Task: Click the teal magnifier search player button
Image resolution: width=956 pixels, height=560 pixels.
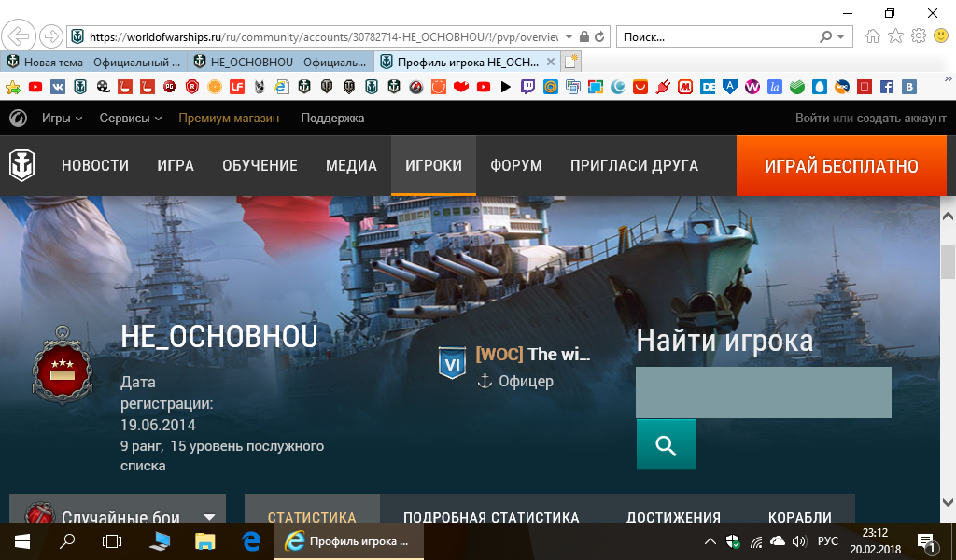Action: coord(666,445)
